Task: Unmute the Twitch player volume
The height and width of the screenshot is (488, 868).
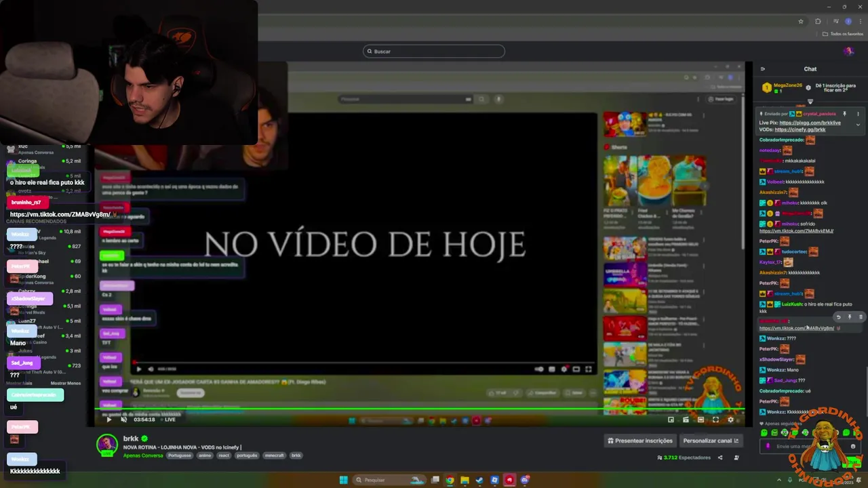Action: 123,420
